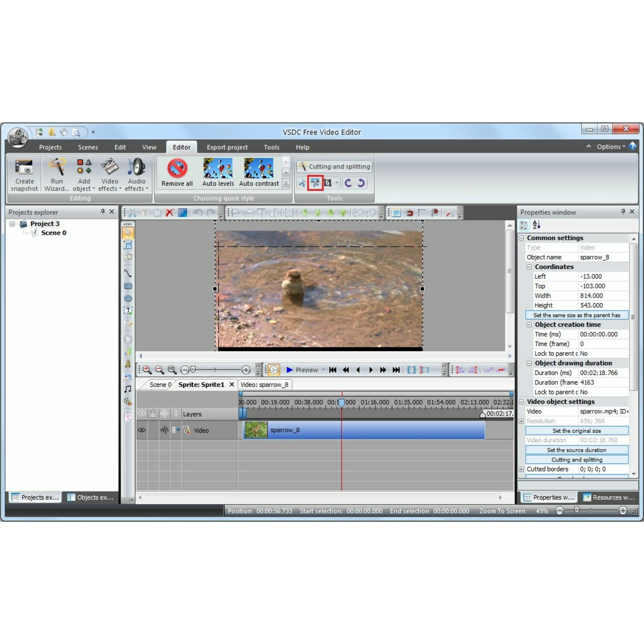The width and height of the screenshot is (644, 644).
Task: Click the Create snapshot icon
Action: point(24,174)
